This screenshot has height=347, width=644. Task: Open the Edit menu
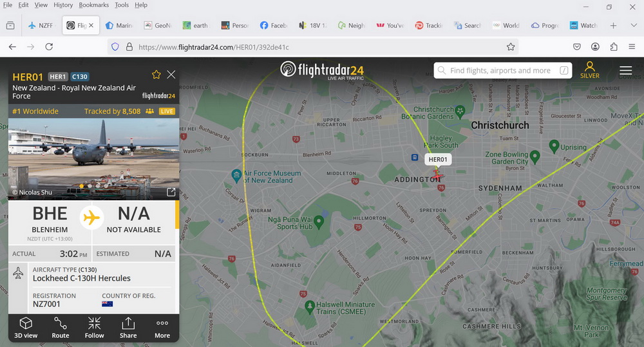pos(23,5)
